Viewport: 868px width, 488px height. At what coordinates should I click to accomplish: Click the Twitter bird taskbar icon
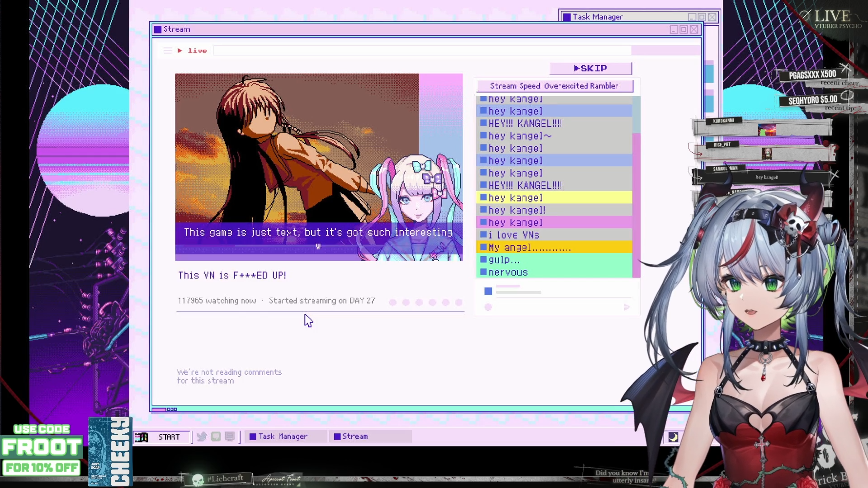(202, 436)
